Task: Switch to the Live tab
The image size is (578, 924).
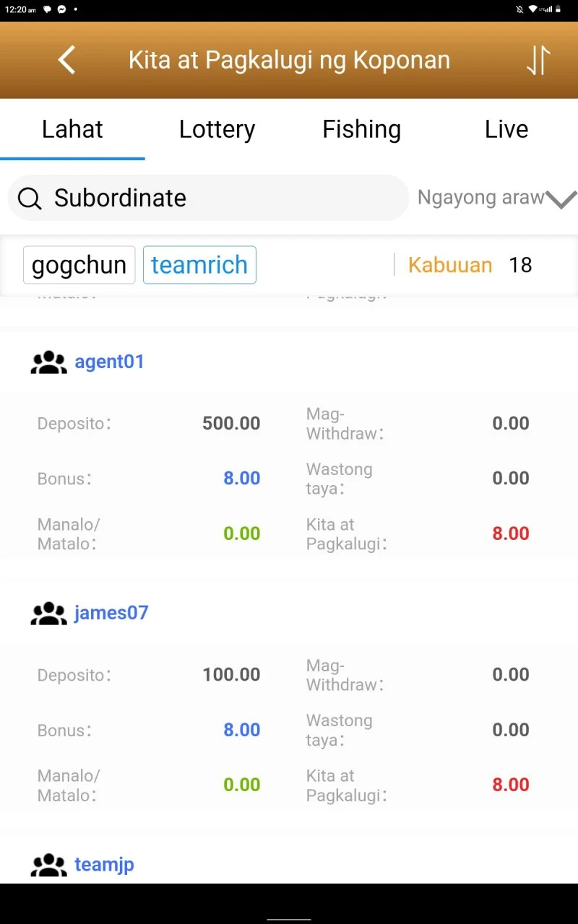Action: (x=506, y=129)
